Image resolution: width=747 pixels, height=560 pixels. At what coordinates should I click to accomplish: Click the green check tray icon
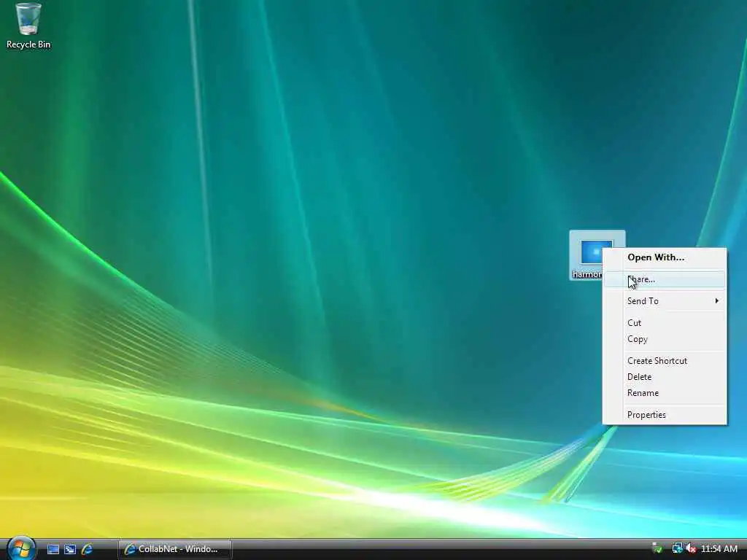pyautogui.click(x=657, y=549)
